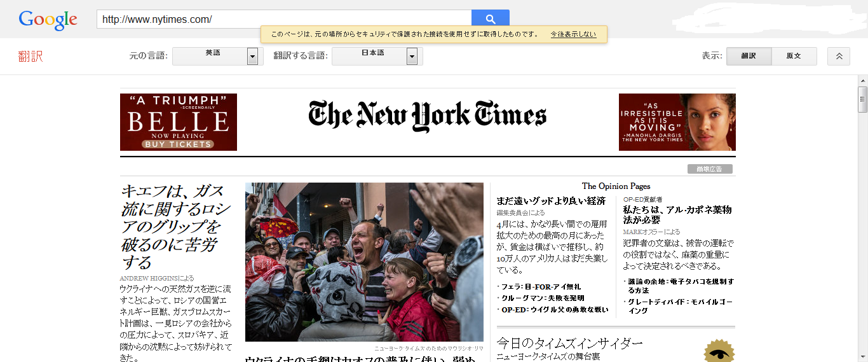Click the 今後表示しない dismiss link
The image size is (868, 362).
point(573,34)
